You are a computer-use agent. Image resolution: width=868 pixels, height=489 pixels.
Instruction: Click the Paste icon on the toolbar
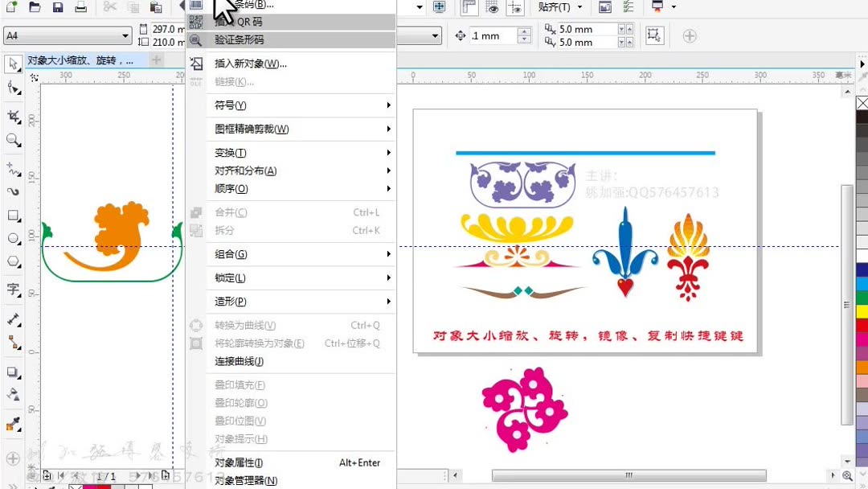158,7
